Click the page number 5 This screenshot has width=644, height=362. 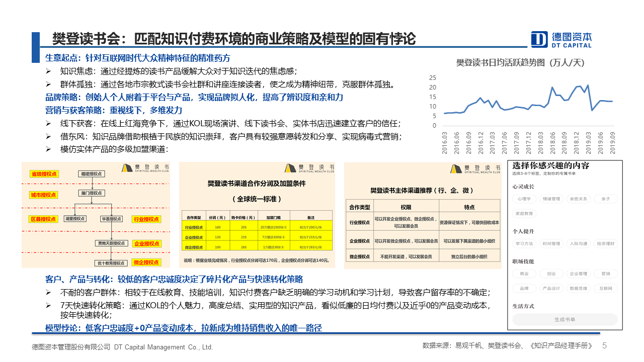click(604, 346)
